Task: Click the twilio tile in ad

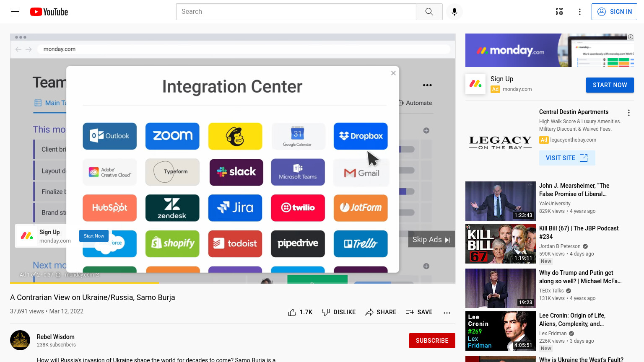Action: tap(298, 208)
